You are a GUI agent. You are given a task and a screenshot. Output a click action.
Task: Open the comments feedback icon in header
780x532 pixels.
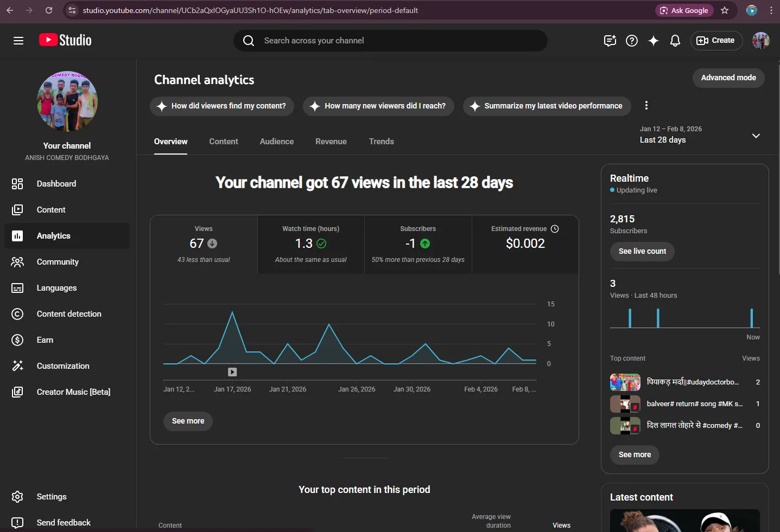(x=610, y=41)
